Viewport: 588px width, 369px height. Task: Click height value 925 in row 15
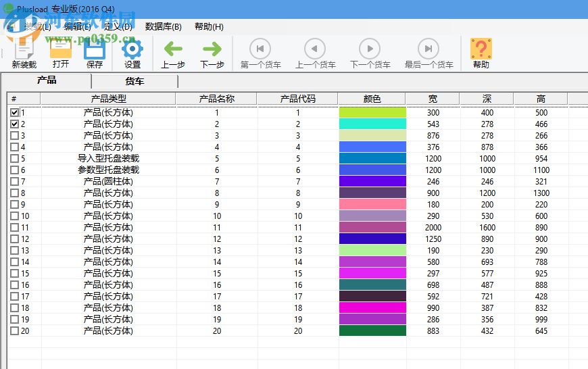(x=541, y=274)
